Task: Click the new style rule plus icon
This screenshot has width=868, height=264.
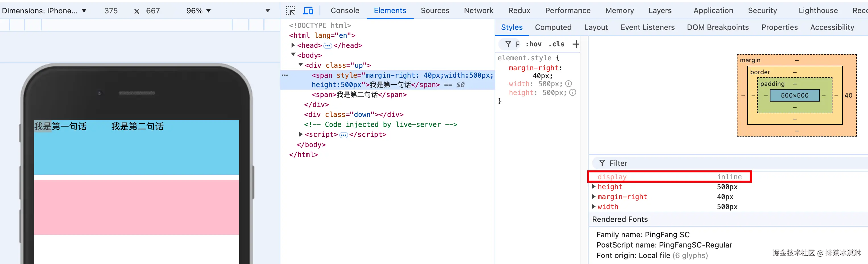Action: pyautogui.click(x=576, y=44)
